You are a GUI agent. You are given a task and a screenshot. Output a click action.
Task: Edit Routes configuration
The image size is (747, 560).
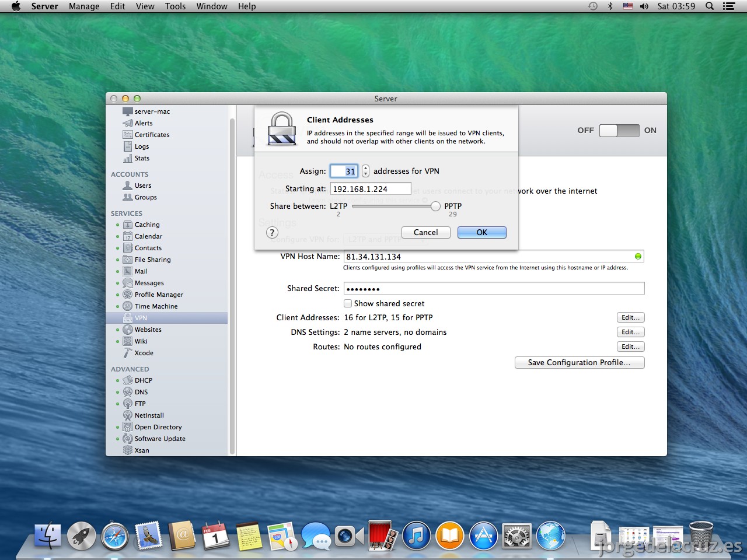(x=631, y=346)
